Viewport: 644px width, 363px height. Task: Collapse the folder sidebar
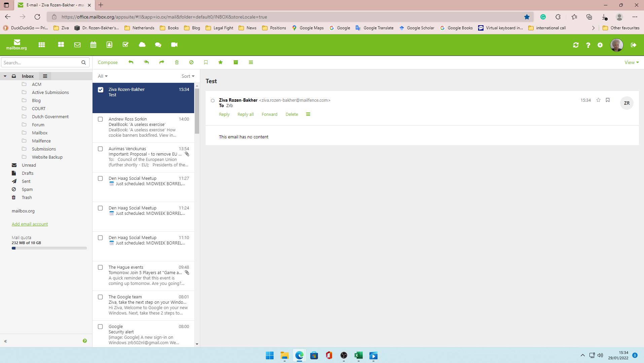(x=5, y=341)
